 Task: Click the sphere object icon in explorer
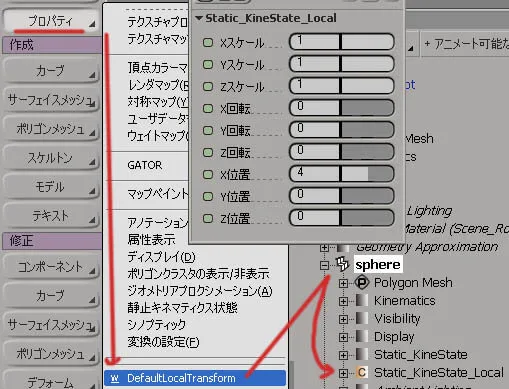point(342,264)
